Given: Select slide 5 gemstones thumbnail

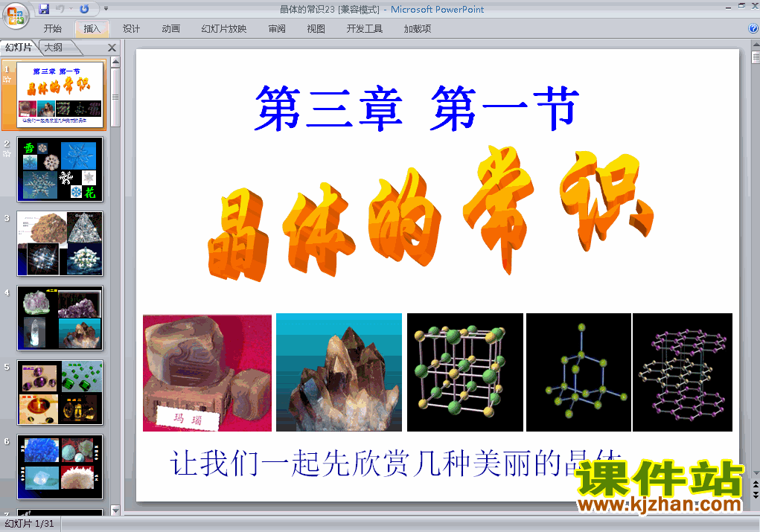Looking at the screenshot, I should click(x=60, y=392).
